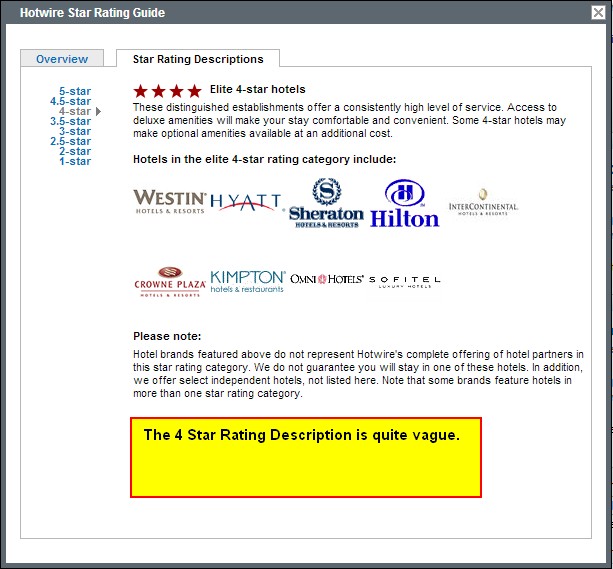613x569 pixels.
Task: Click the Westin Hotels & Resorts logo
Action: 169,202
